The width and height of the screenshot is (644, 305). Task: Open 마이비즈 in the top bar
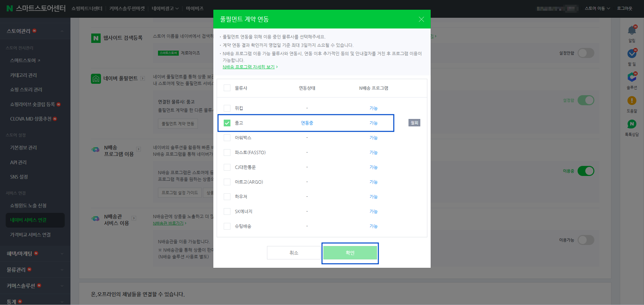195,8
